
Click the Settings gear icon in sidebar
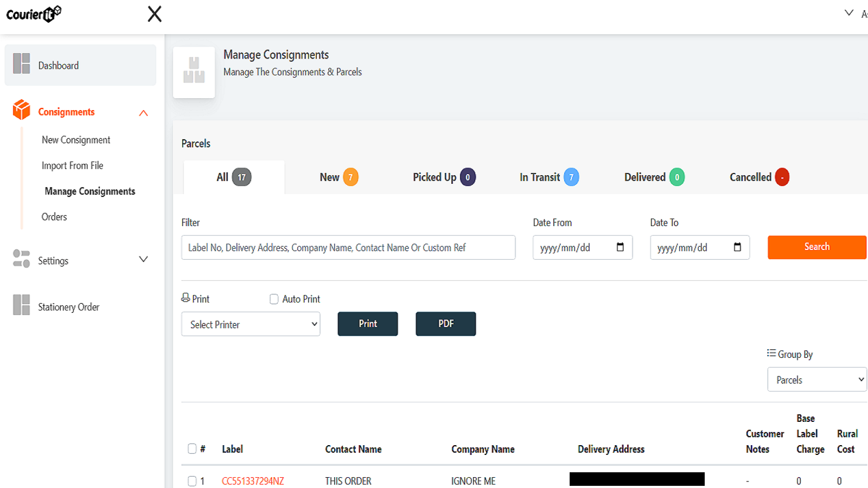(x=21, y=259)
